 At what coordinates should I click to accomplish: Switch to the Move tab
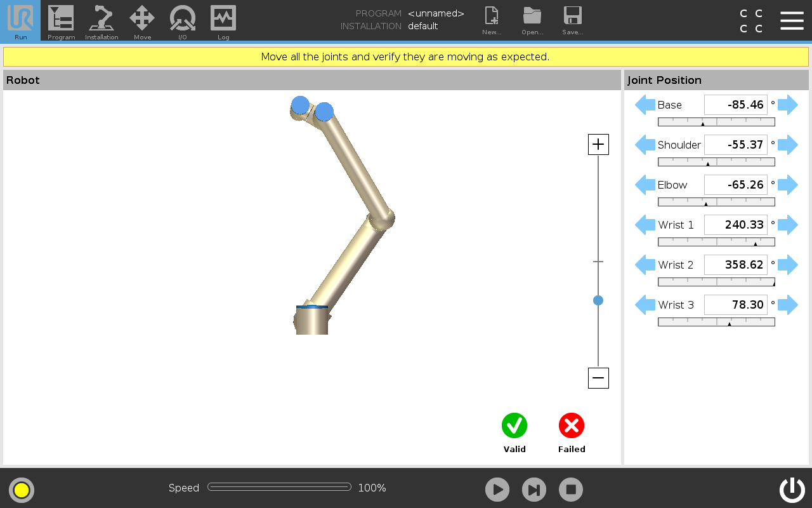[x=142, y=21]
